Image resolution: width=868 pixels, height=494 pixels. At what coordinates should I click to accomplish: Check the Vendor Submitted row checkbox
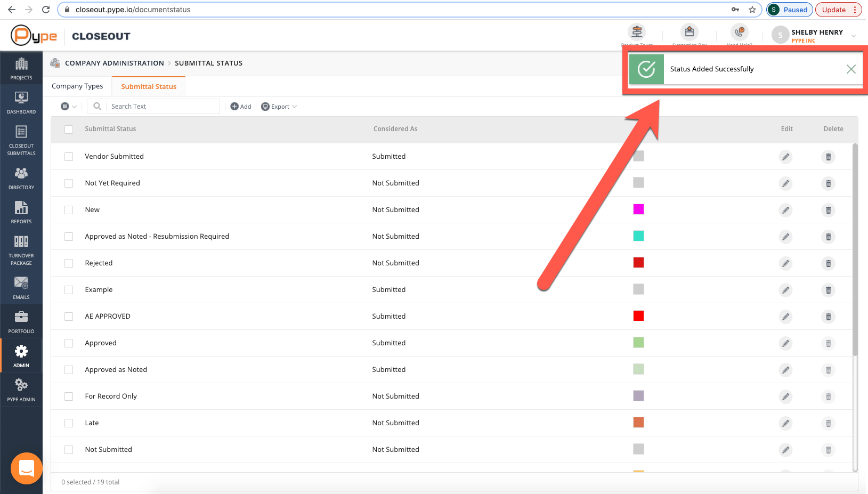coord(69,157)
